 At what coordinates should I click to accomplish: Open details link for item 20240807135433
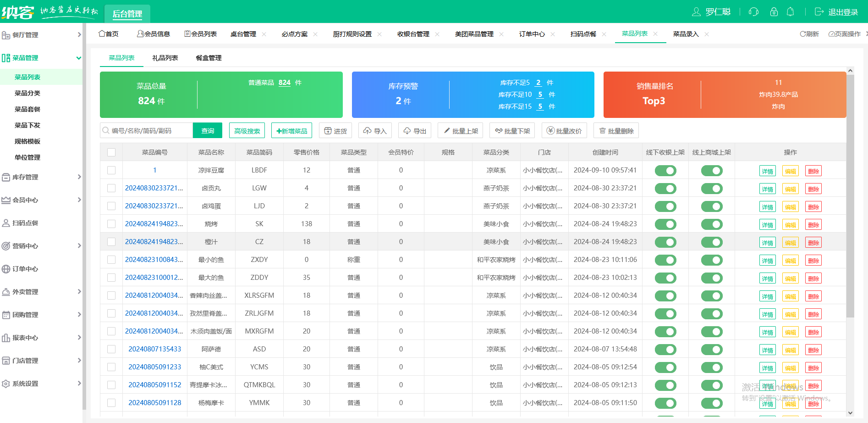click(x=767, y=350)
